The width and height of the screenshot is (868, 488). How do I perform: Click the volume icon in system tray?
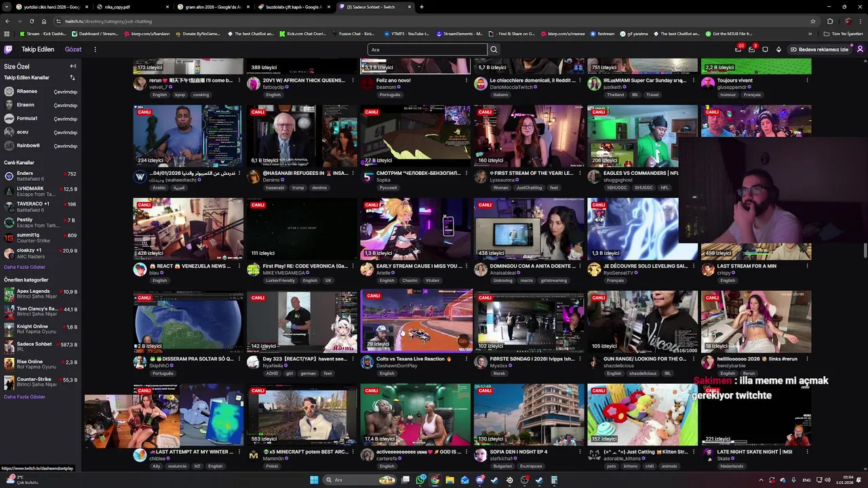click(x=827, y=480)
